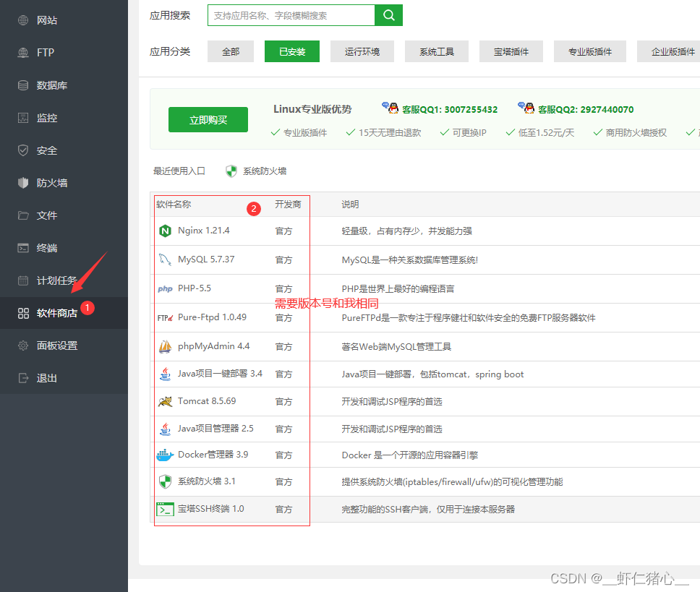The image size is (700, 592).
Task: Click the Java icon beside Java项目一键部署
Action: click(x=165, y=374)
